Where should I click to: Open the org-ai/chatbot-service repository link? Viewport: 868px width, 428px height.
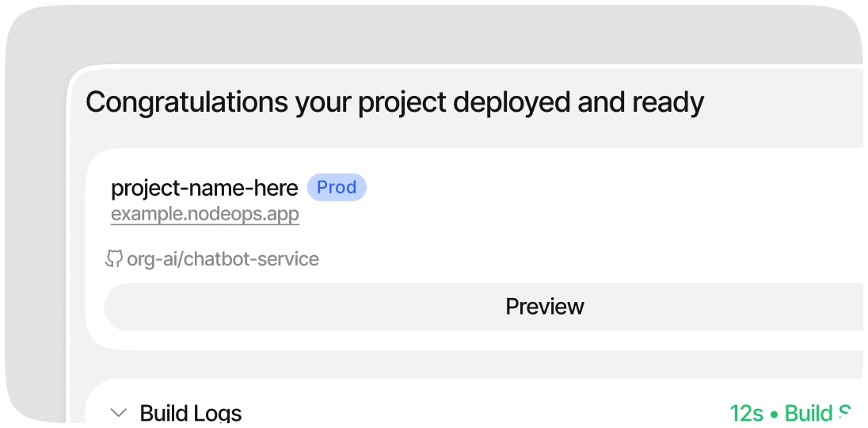(x=223, y=258)
